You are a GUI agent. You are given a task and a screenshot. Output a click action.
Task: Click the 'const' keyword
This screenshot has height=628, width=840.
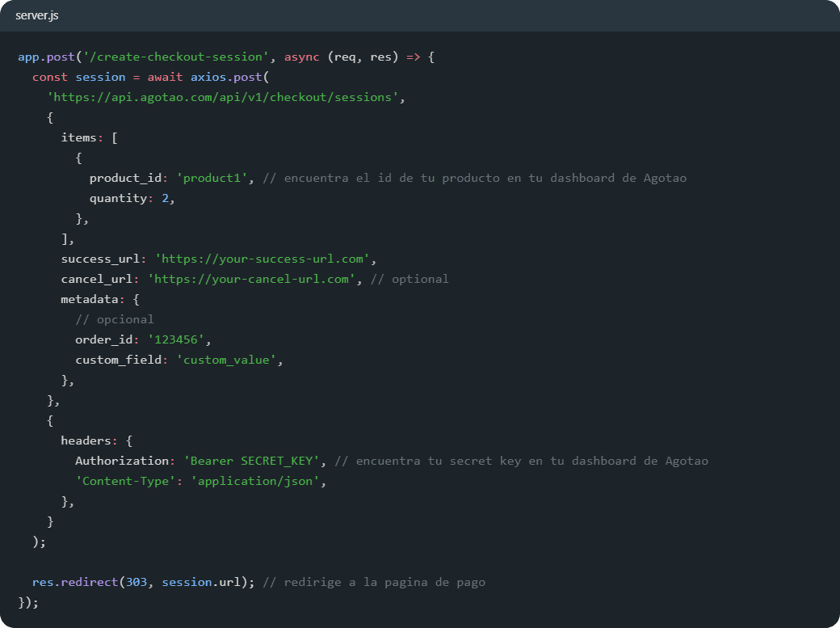coord(50,78)
